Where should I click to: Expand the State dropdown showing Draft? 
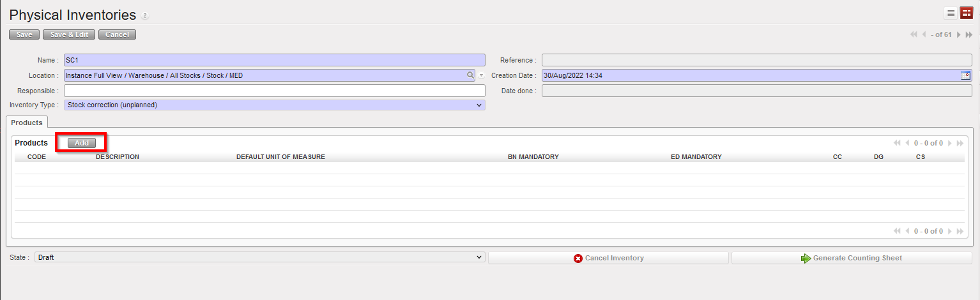click(479, 257)
